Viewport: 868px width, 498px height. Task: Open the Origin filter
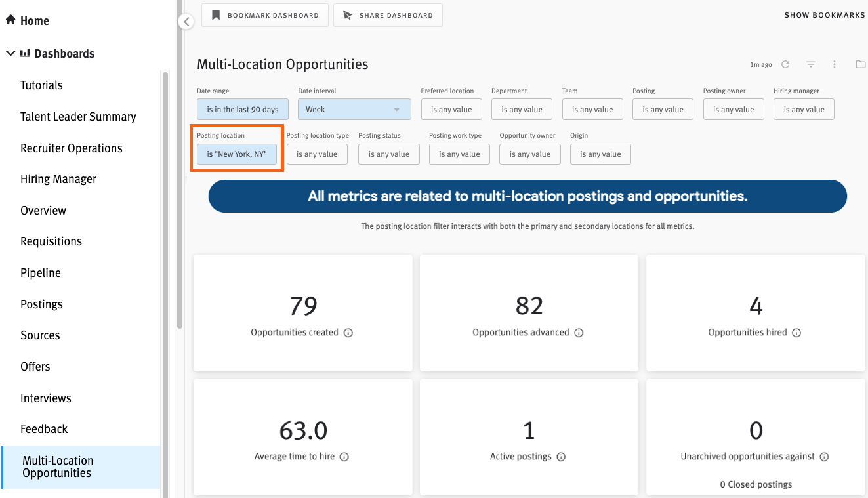(x=600, y=154)
